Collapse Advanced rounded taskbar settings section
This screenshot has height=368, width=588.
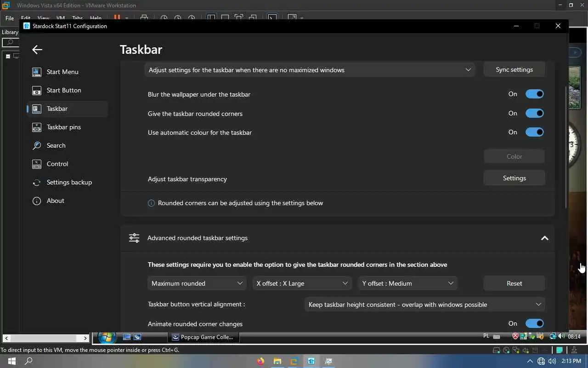(545, 238)
